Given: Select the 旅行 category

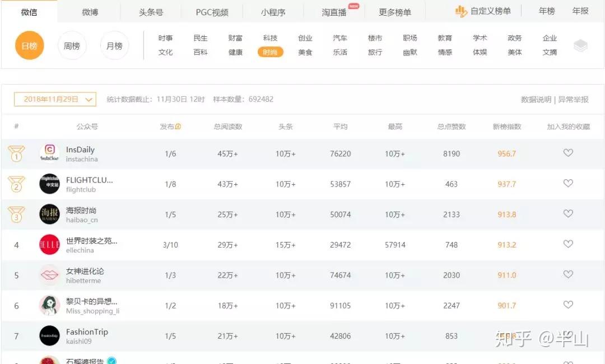Looking at the screenshot, I should pyautogui.click(x=375, y=52).
